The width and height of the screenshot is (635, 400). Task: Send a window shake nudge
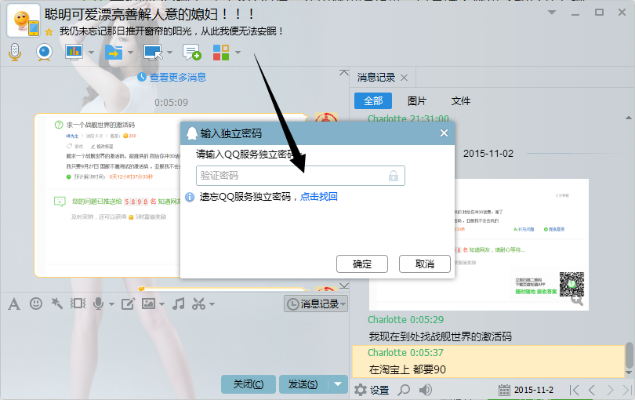(x=78, y=304)
